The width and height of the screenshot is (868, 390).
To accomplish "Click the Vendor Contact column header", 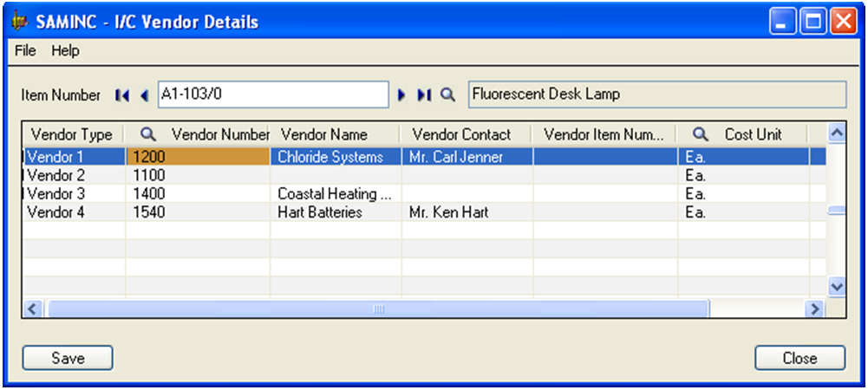I will point(465,134).
